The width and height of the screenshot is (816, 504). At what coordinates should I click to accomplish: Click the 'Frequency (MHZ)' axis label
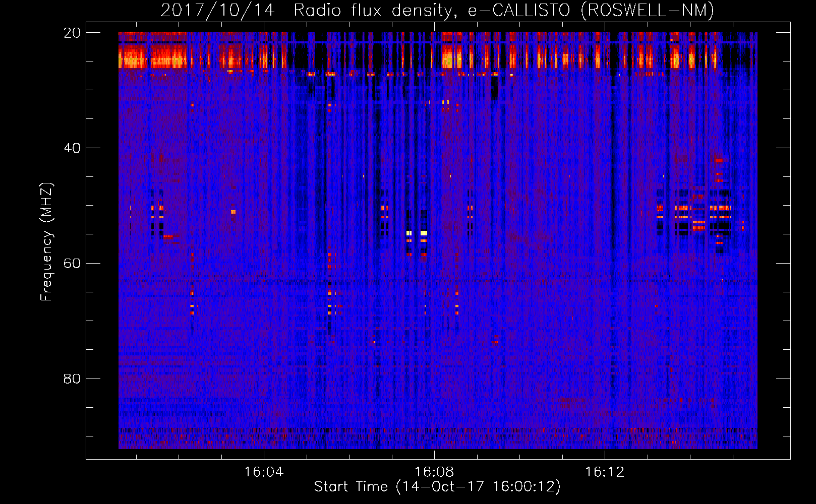(x=46, y=242)
